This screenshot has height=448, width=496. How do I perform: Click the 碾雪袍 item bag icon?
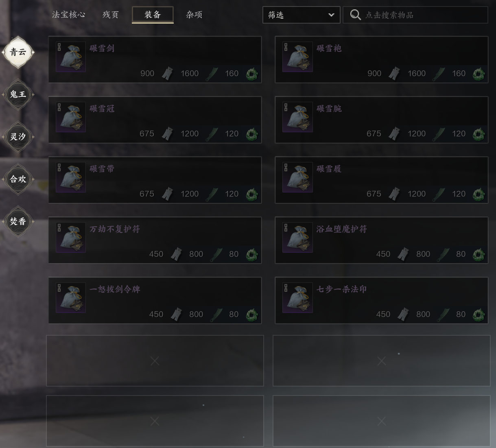click(x=298, y=57)
